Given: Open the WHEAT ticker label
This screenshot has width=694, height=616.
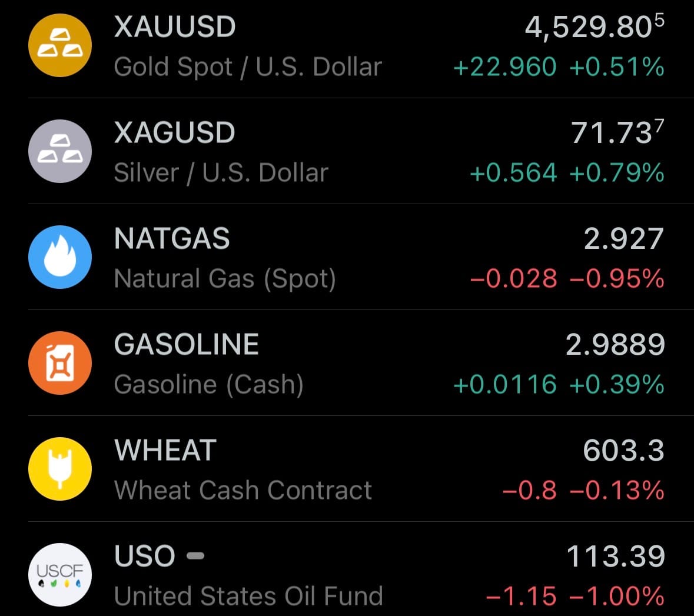Looking at the screenshot, I should tap(165, 451).
